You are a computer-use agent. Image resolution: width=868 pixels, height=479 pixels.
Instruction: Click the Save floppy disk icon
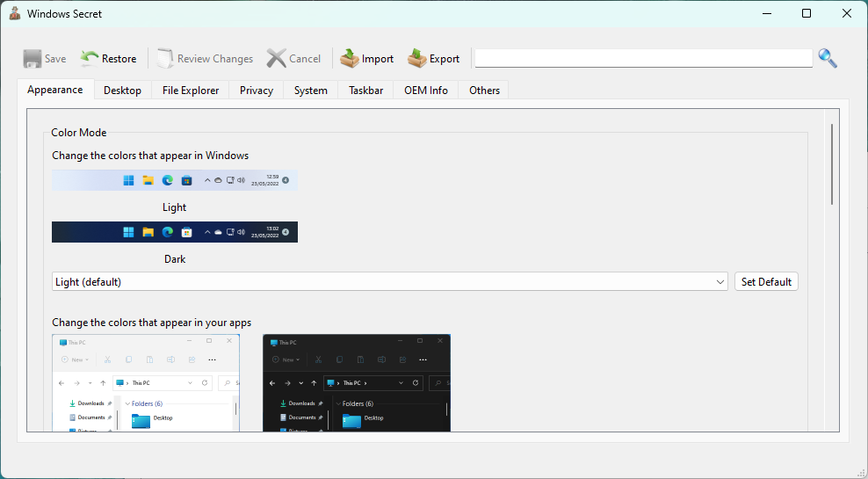click(33, 59)
